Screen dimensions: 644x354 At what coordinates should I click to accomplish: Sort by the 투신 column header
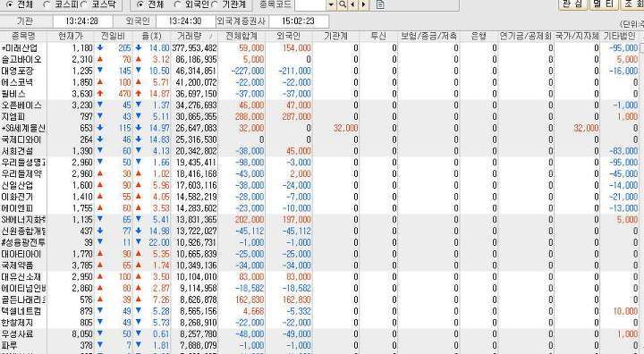(378, 36)
